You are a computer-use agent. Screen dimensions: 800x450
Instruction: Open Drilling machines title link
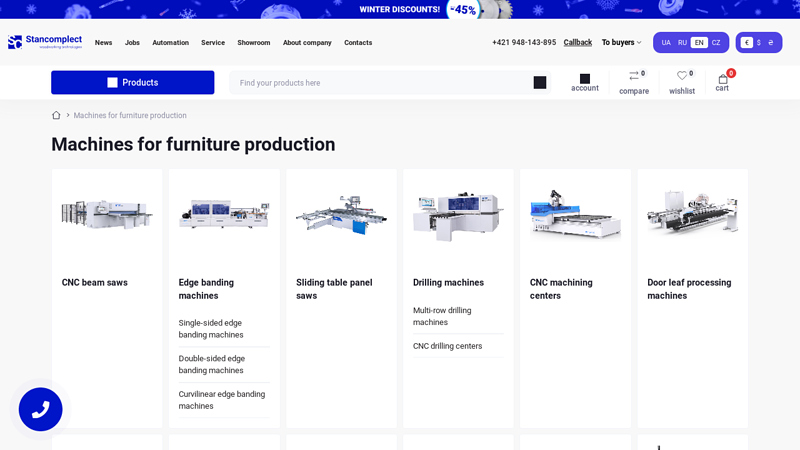click(x=448, y=282)
